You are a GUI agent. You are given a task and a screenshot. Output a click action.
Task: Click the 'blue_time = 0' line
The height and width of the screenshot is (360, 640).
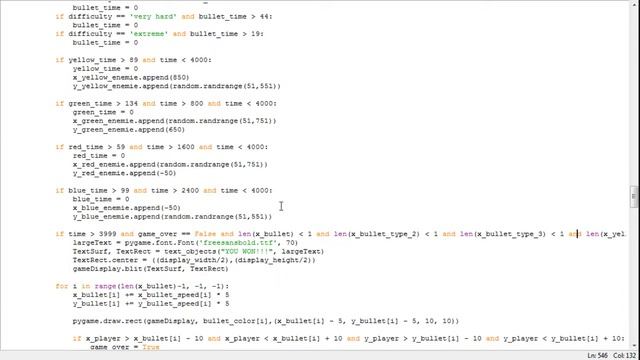[101, 199]
